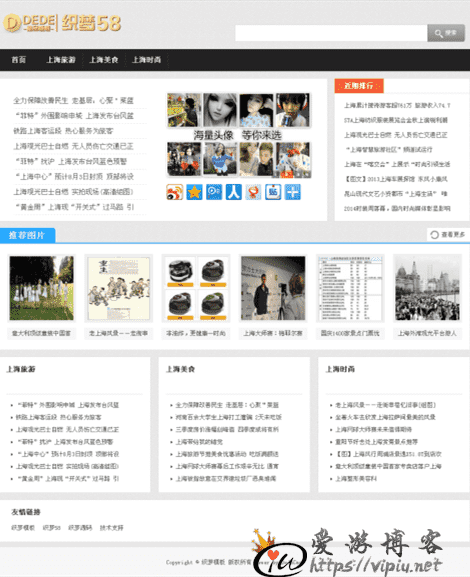Open 河南百余大学生上海打工遭骗 article
The width and height of the screenshot is (470, 577).
point(229,417)
